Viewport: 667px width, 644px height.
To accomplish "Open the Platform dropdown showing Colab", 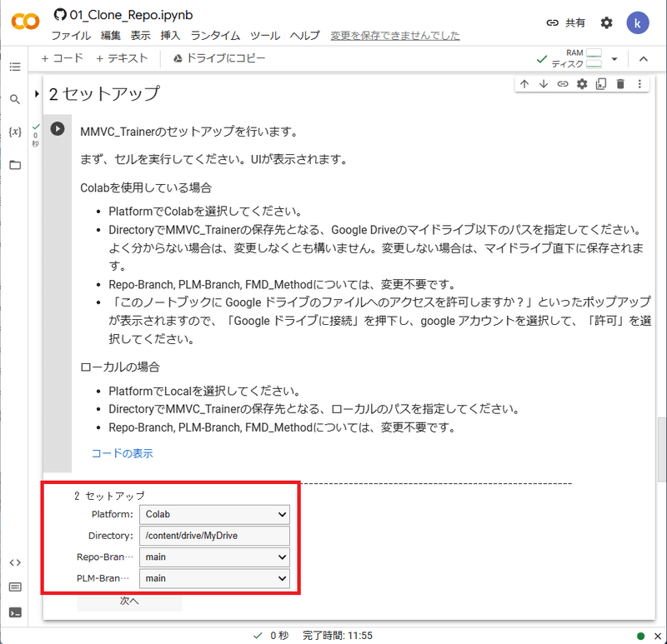I will 214,514.
